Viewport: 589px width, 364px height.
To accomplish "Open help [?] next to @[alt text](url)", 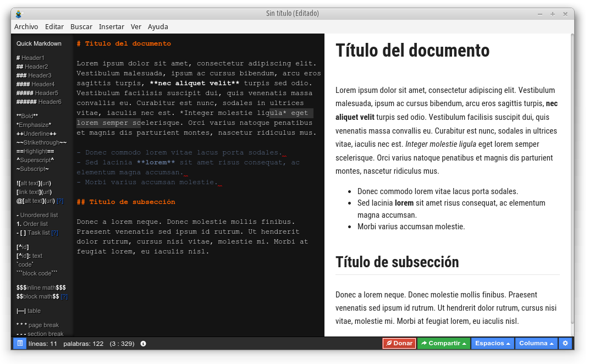I will click(x=60, y=201).
